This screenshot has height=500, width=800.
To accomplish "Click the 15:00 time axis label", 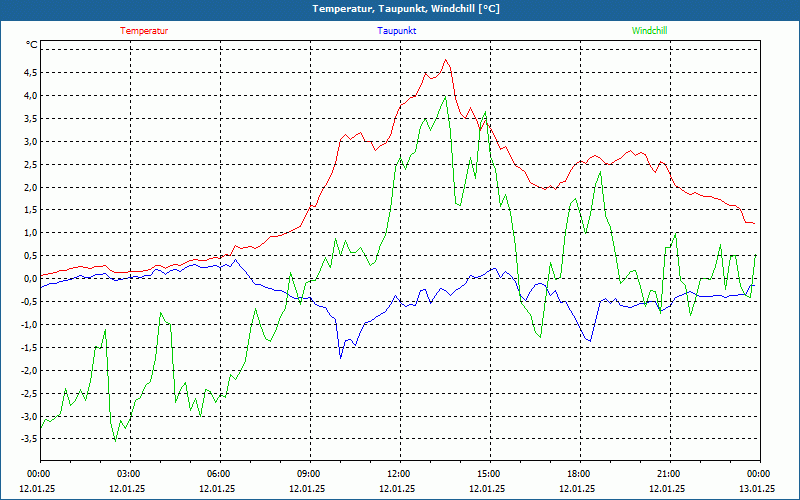I will coord(490,474).
